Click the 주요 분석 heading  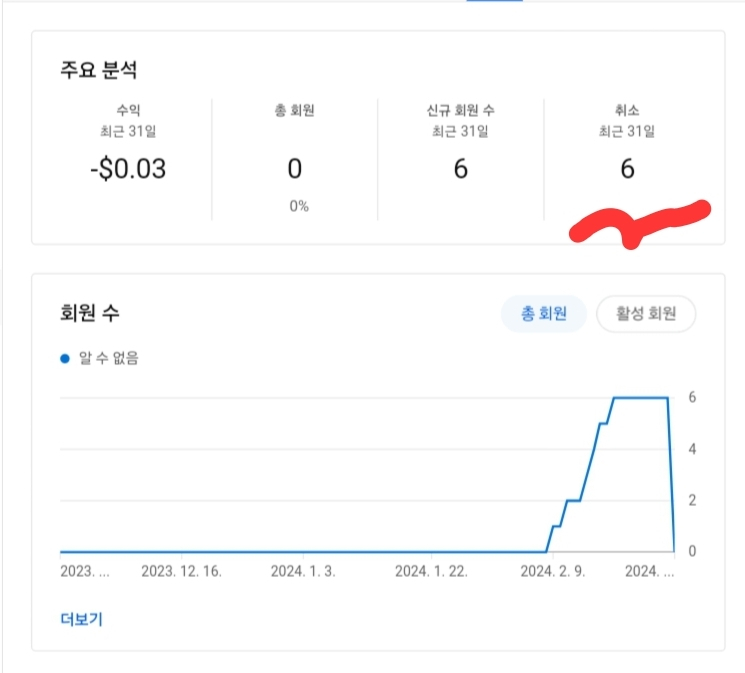click(99, 72)
